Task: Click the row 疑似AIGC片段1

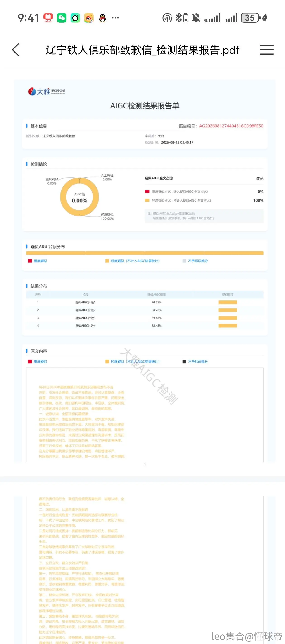Action: coord(145,302)
